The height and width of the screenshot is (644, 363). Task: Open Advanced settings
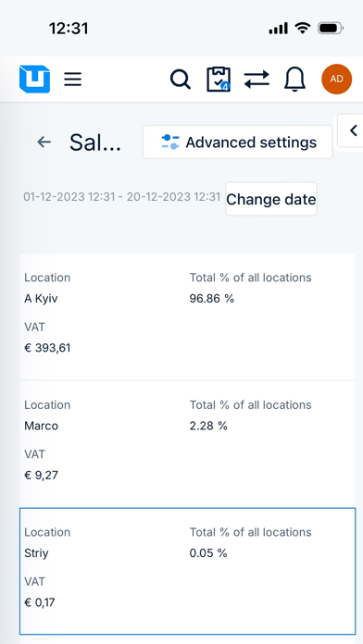[x=238, y=142]
